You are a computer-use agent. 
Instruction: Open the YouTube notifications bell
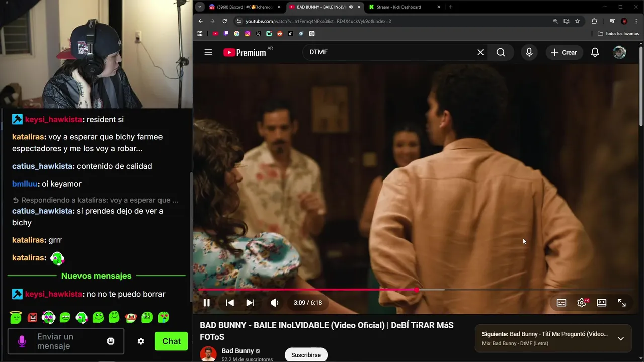595,52
